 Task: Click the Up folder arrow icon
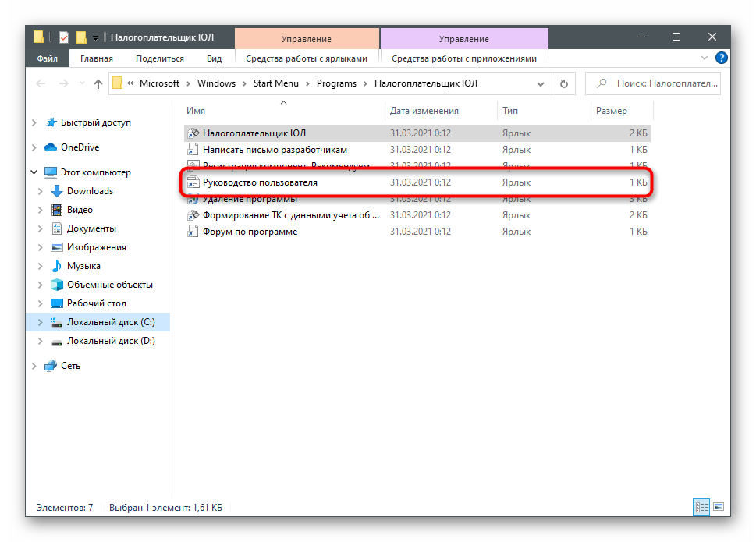pos(98,83)
